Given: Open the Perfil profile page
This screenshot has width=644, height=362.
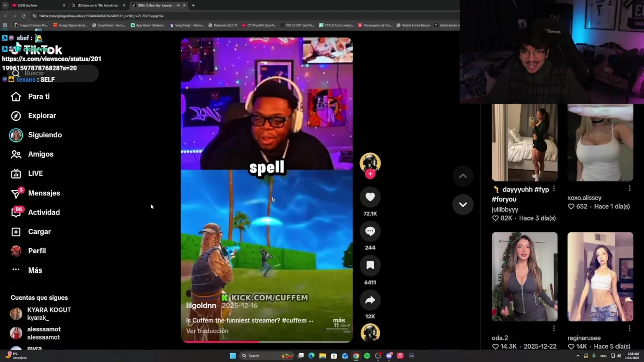Looking at the screenshot, I should (x=28, y=251).
